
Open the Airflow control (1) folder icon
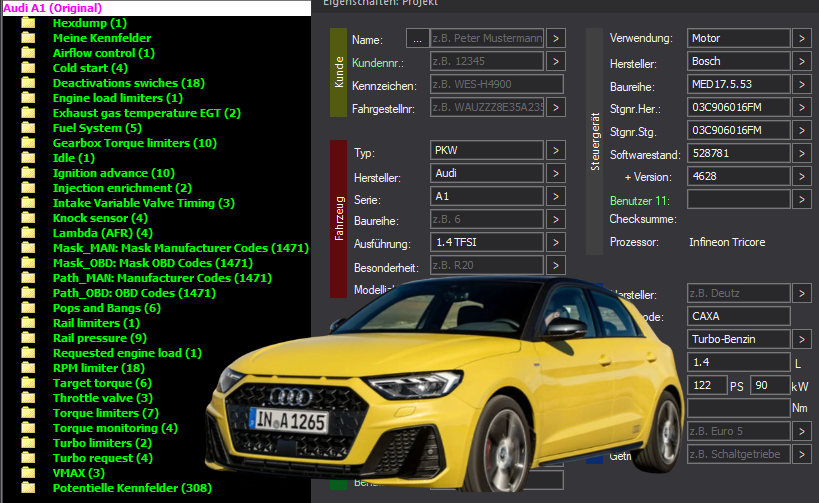(28, 53)
